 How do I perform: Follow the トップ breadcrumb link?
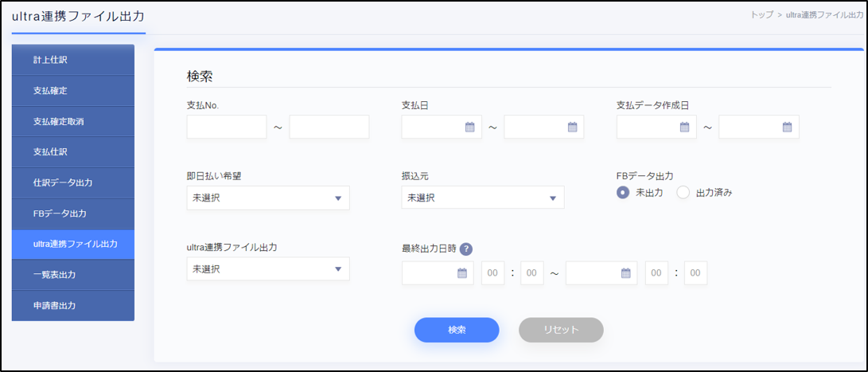761,15
